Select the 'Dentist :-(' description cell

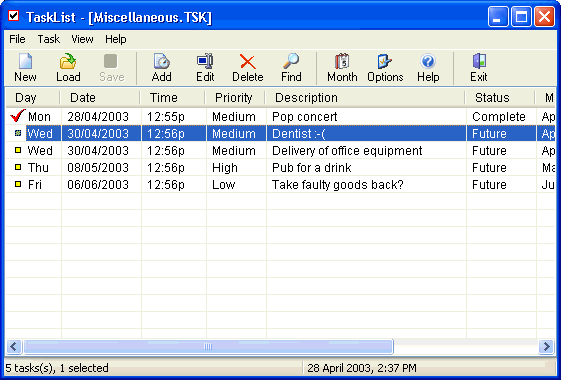click(298, 133)
